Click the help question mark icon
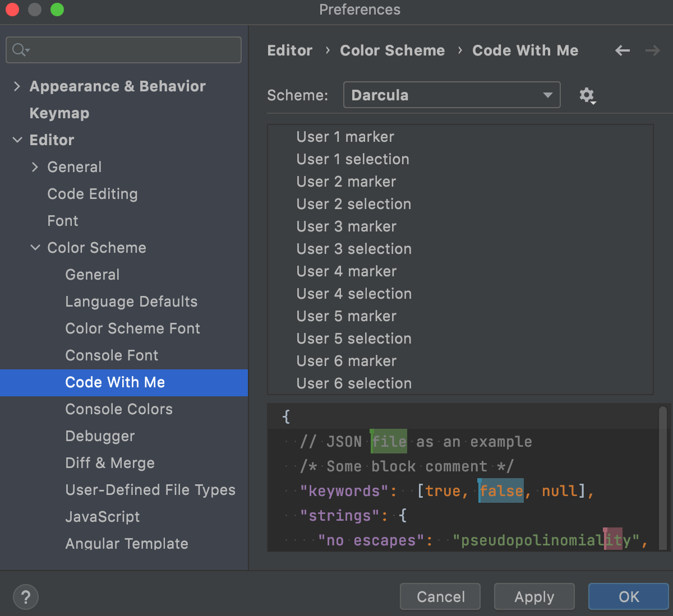 [25, 596]
